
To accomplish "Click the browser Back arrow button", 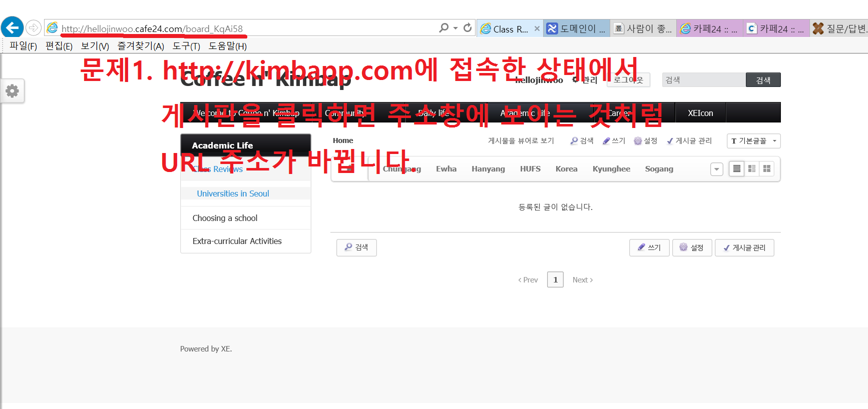I will coord(13,27).
